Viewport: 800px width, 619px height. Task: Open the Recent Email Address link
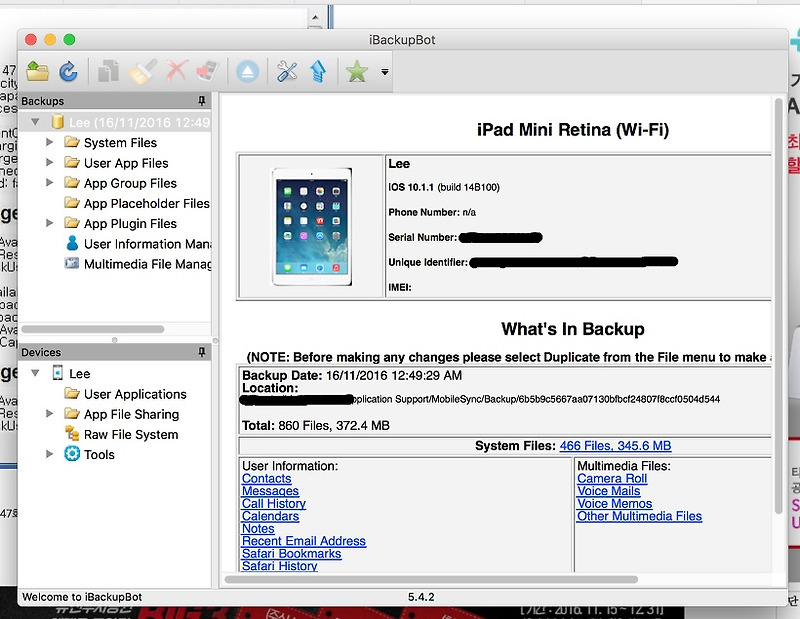[x=304, y=541]
